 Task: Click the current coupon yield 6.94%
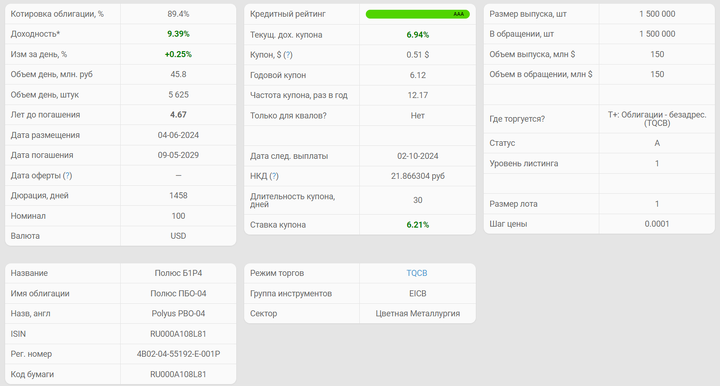coord(417,35)
